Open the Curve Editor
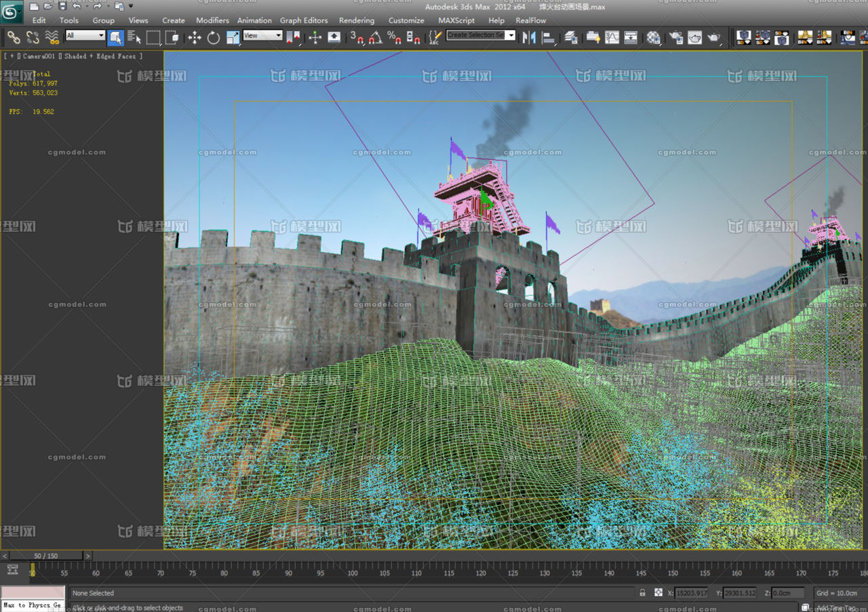This screenshot has width=868, height=612. point(612,37)
